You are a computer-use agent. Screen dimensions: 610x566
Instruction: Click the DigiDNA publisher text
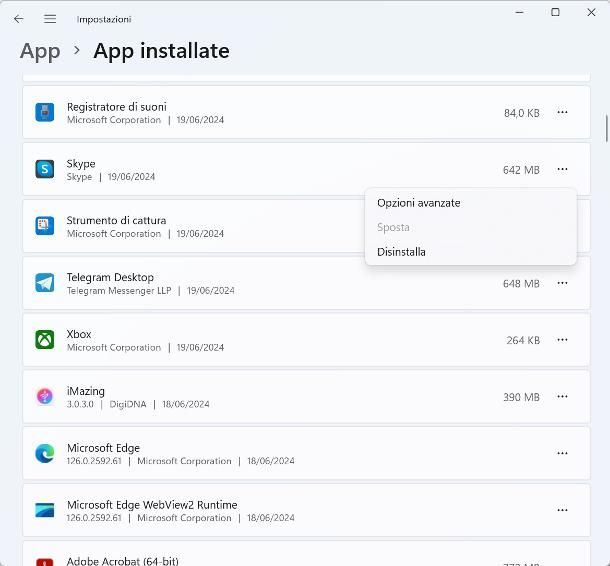128,404
